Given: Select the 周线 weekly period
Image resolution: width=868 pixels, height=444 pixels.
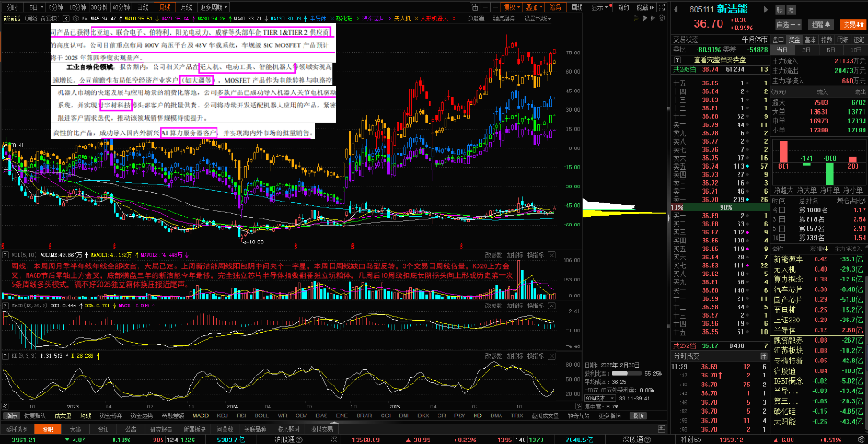Looking at the screenshot, I should (x=164, y=8).
